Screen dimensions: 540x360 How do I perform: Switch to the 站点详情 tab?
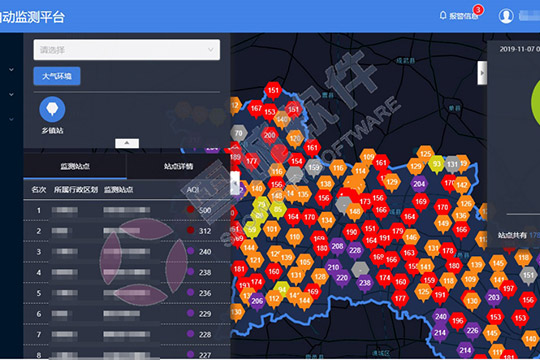click(x=178, y=166)
